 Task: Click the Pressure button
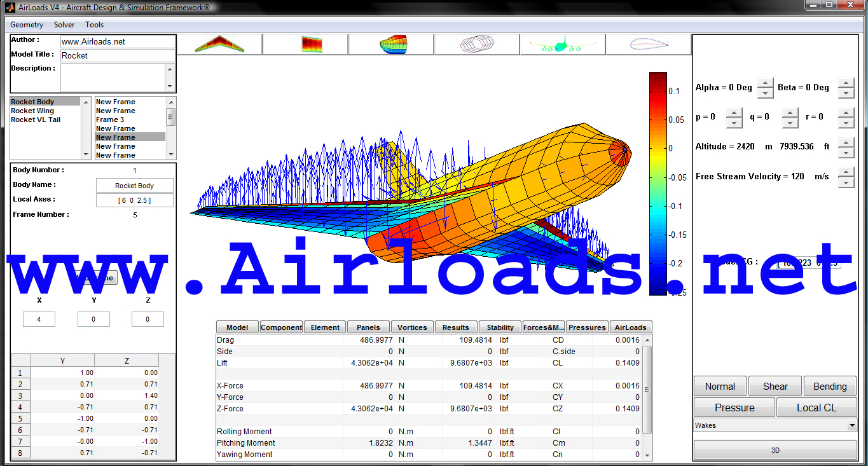[x=734, y=408]
